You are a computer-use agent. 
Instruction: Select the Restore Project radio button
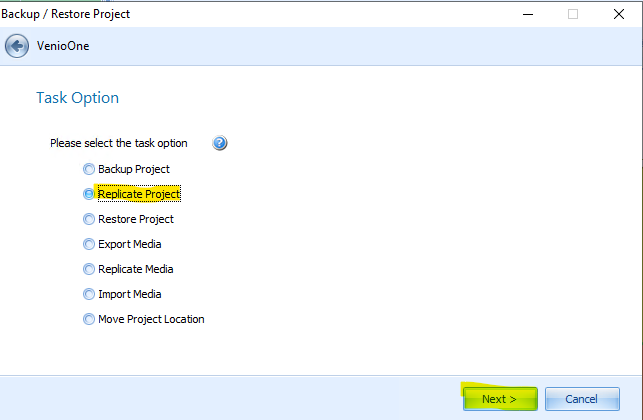[89, 219]
